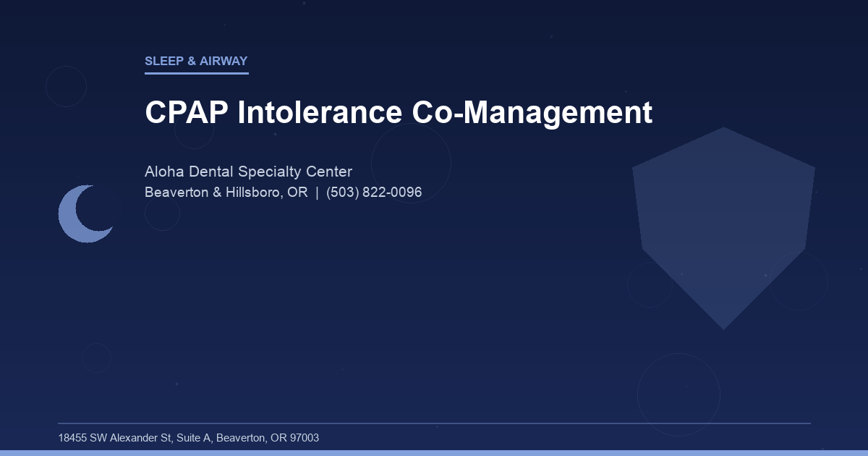Image resolution: width=868 pixels, height=456 pixels.
Task: Toggle the underline accent below SLEEP & AIRWAY
Action: point(196,72)
